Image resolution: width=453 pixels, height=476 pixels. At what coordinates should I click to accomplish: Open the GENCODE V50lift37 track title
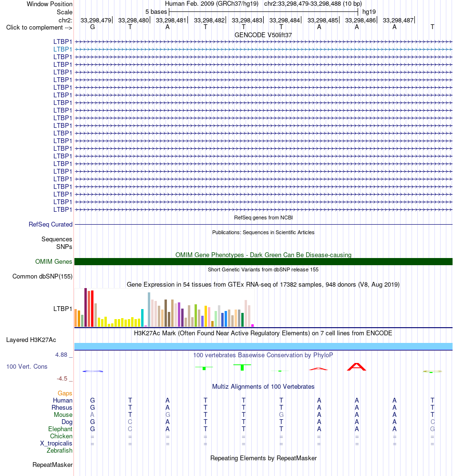(x=263, y=35)
